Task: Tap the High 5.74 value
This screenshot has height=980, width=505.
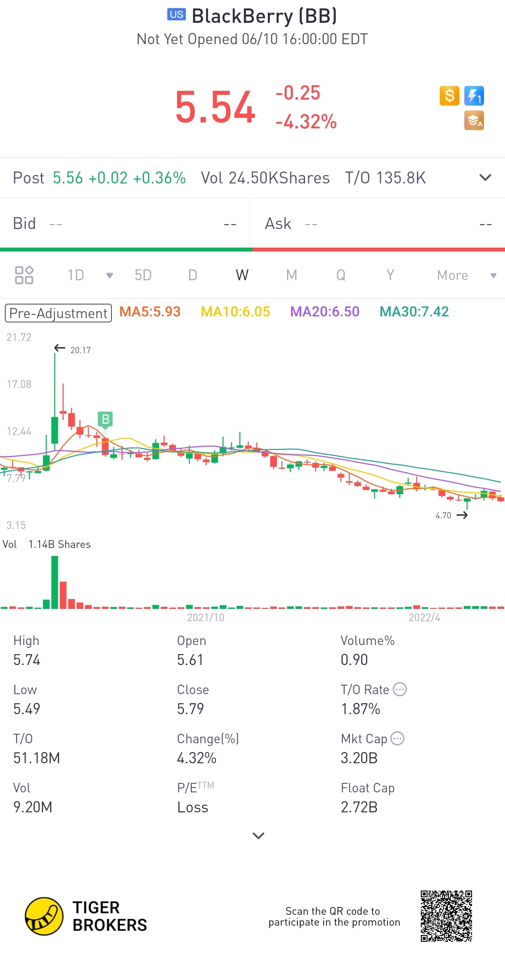Action: click(x=27, y=660)
